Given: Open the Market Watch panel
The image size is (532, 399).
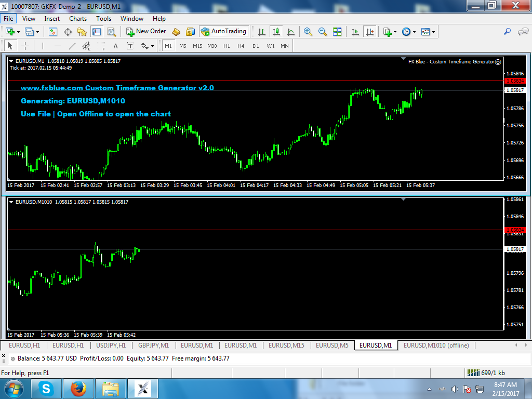Looking at the screenshot, I should [52, 32].
